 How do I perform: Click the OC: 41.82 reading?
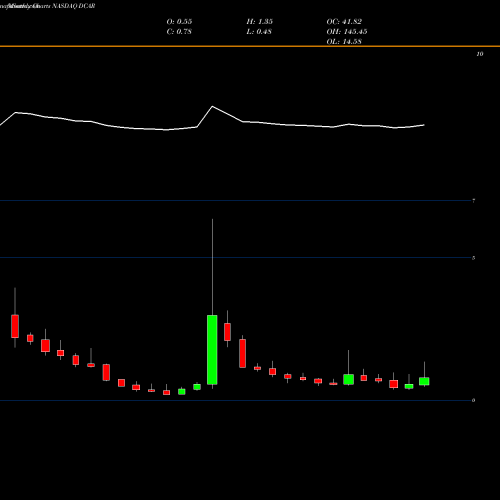tap(344, 21)
